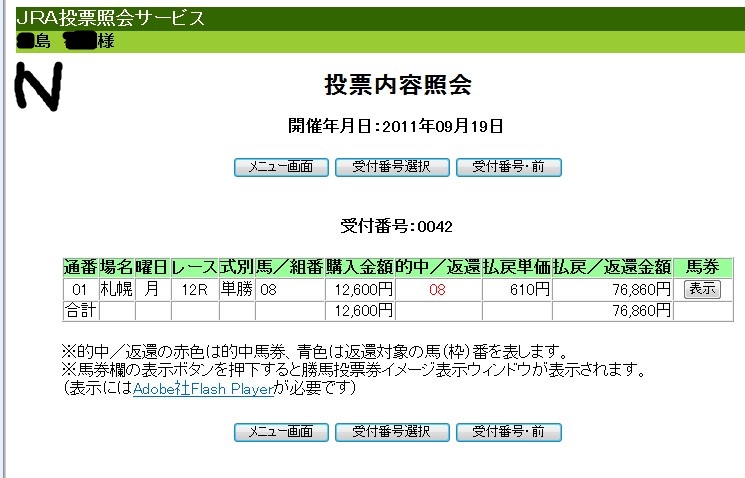The image size is (745, 478).
Task: Click the 単勝 bet type cell
Action: click(237, 289)
